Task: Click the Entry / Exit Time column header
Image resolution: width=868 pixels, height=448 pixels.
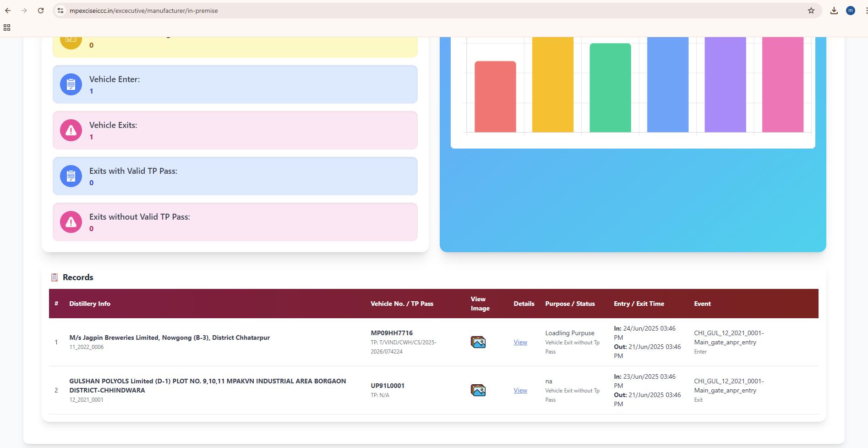Action: pyautogui.click(x=639, y=304)
